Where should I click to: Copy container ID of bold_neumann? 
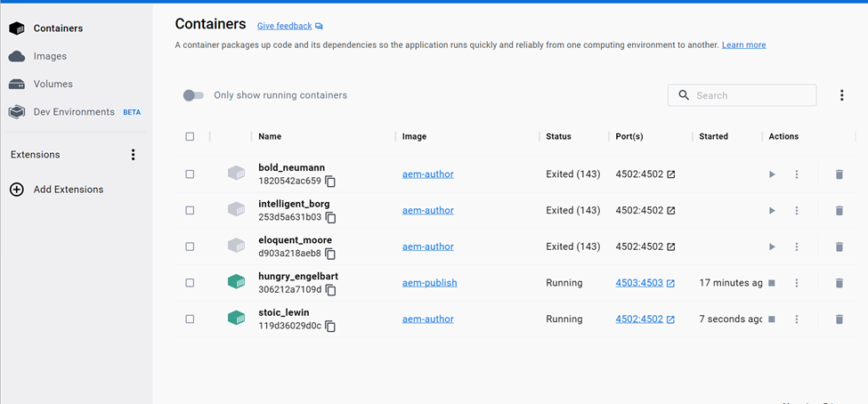coord(330,182)
